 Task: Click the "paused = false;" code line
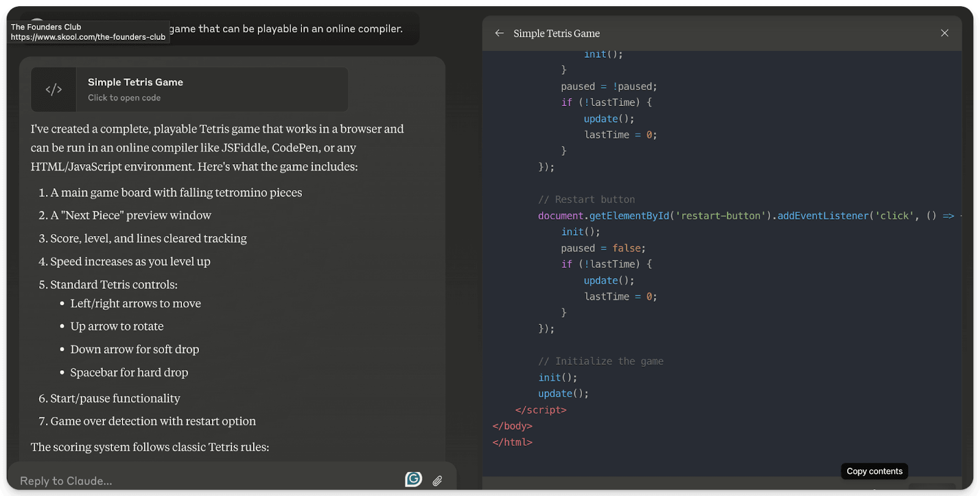603,248
